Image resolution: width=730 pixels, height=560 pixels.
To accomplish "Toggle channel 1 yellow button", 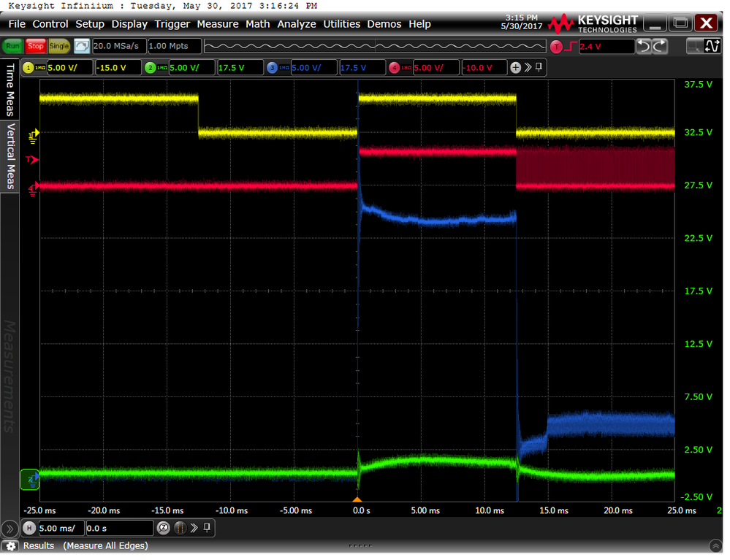I will (x=28, y=68).
